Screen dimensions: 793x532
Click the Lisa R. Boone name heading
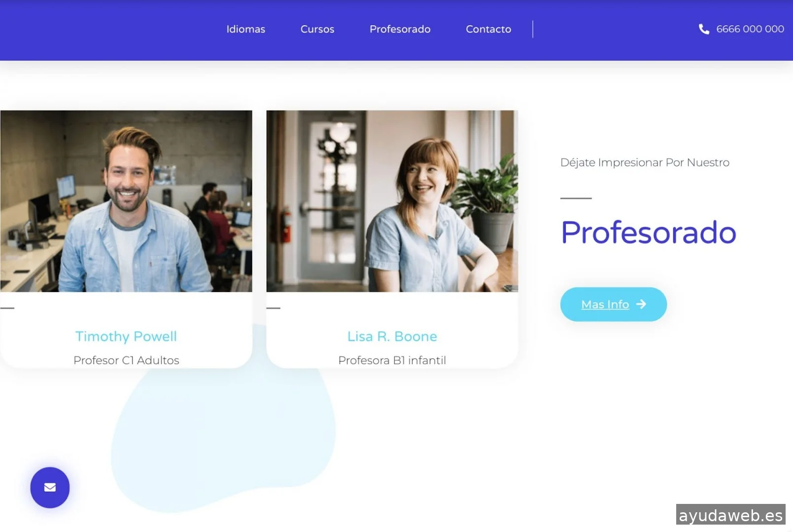[x=392, y=336]
